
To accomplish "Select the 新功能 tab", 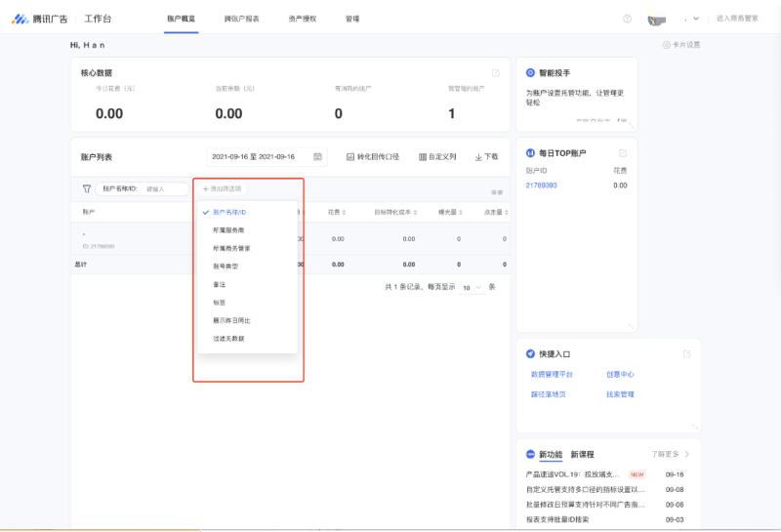I will point(551,454).
